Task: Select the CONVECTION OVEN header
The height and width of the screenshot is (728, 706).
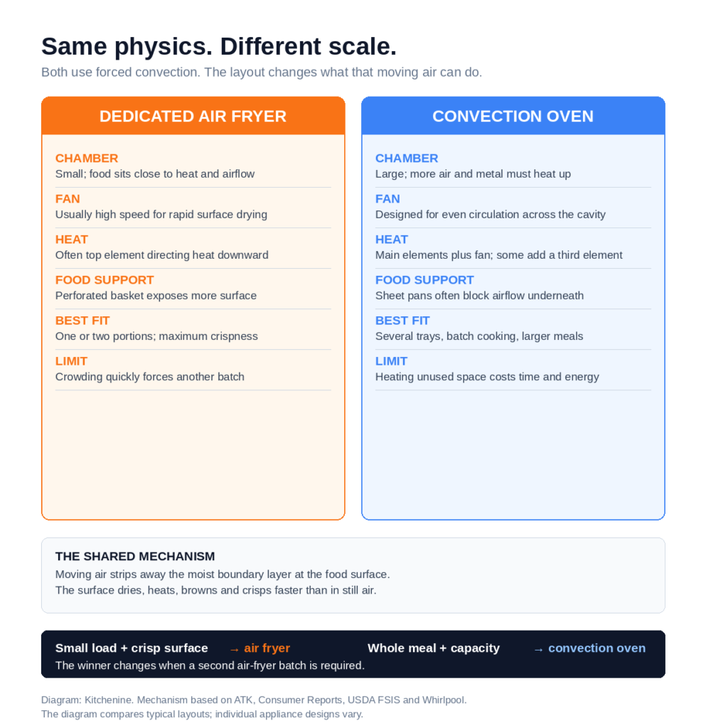Action: click(x=513, y=116)
